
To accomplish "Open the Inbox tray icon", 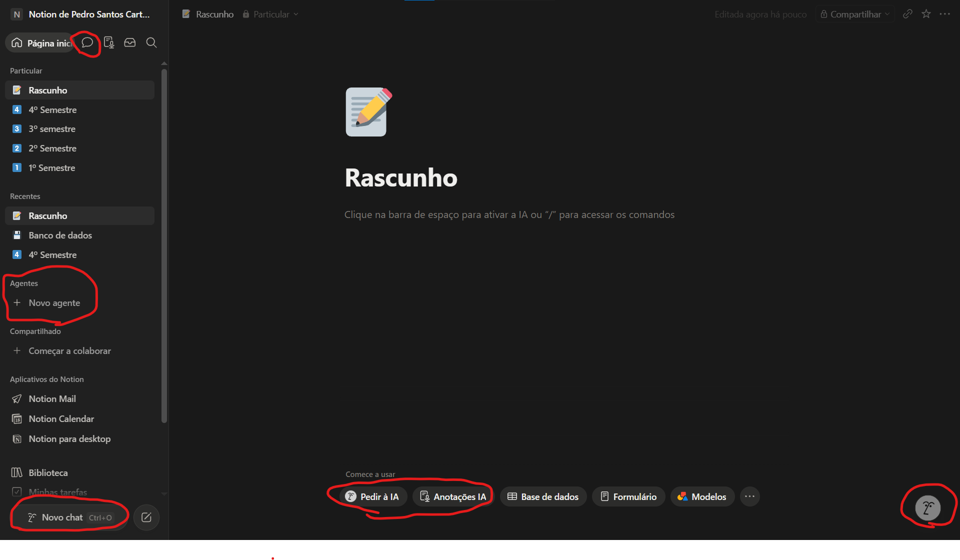I will (x=130, y=42).
